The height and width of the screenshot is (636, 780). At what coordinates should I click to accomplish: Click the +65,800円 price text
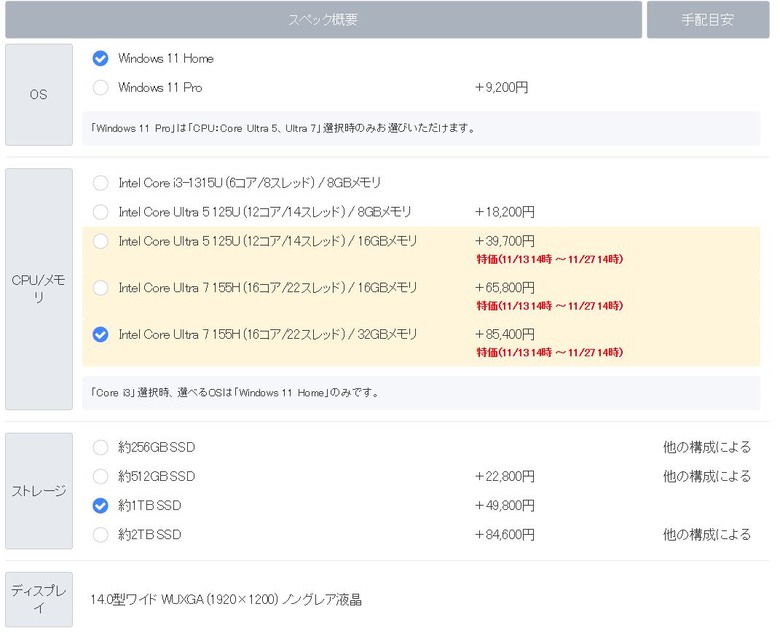[x=505, y=288]
